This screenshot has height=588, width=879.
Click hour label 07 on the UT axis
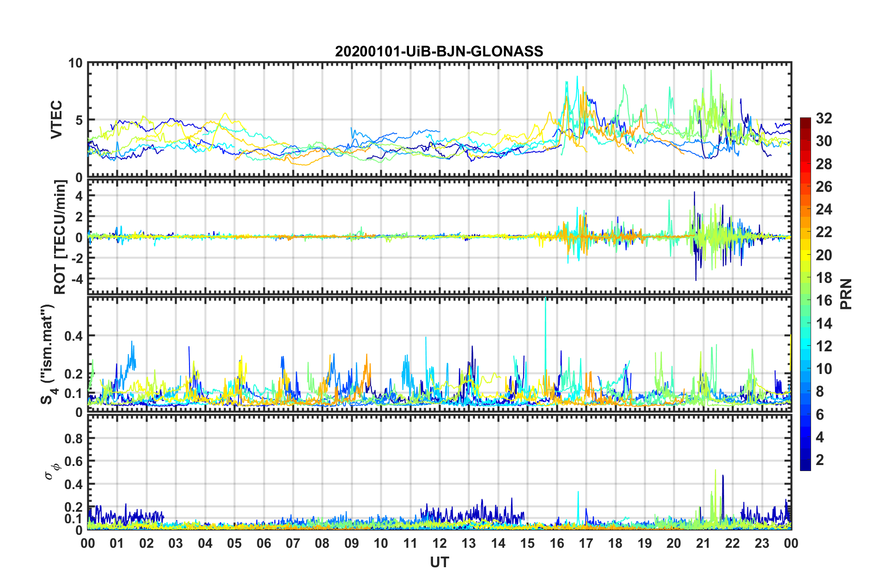(293, 543)
